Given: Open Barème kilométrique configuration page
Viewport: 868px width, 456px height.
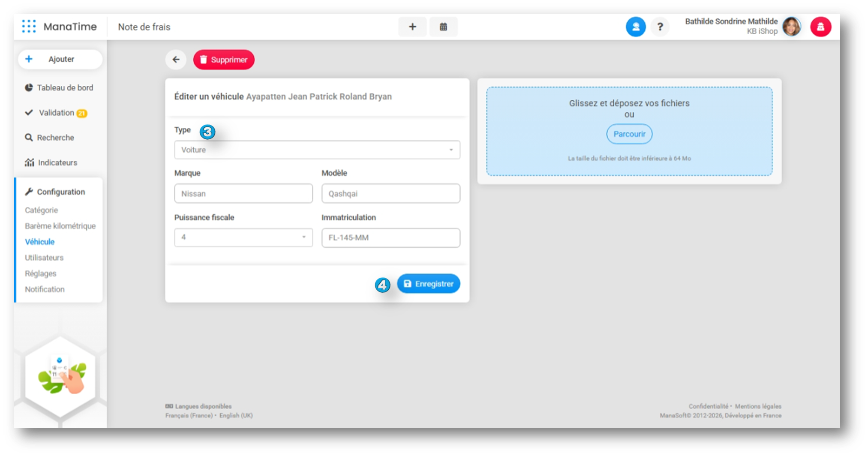Looking at the screenshot, I should coord(60,226).
